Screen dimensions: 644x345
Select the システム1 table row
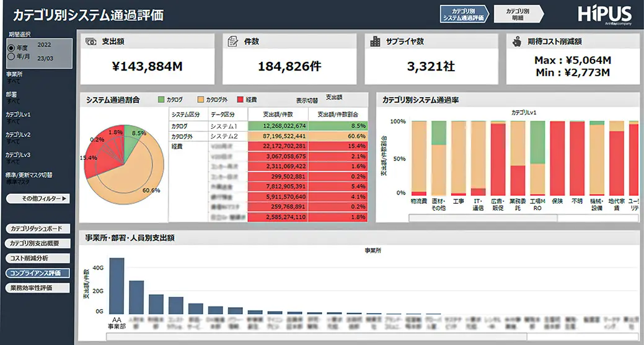268,126
